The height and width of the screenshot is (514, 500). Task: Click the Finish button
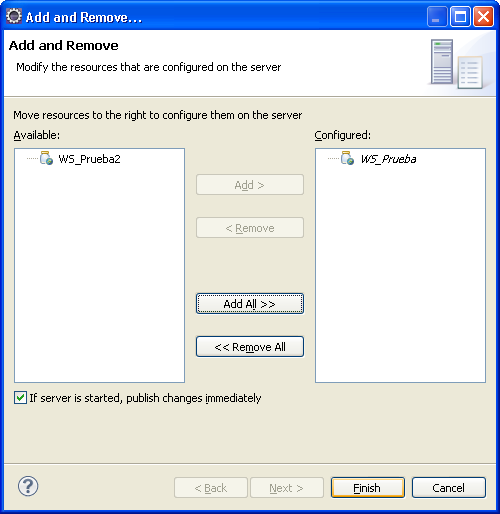(368, 488)
